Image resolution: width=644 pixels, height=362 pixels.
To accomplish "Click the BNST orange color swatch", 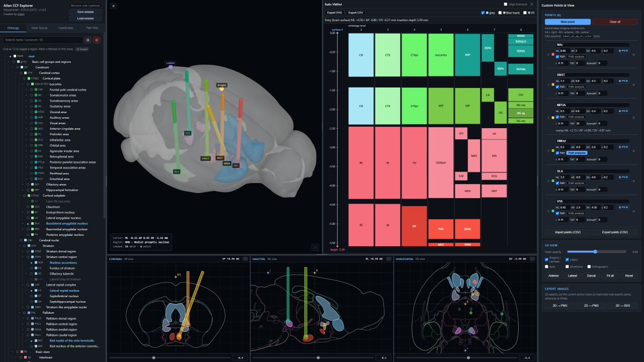I will tap(553, 85).
